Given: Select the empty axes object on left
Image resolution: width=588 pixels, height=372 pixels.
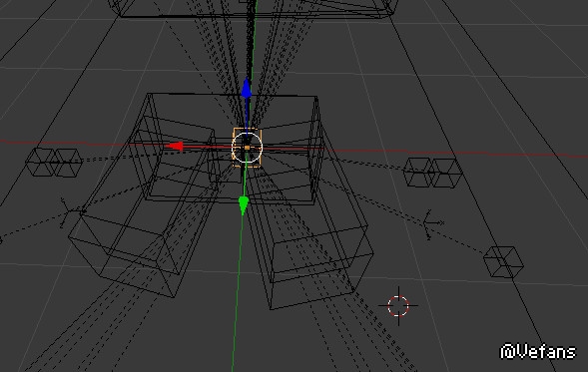Looking at the screenshot, I should 68,213.
